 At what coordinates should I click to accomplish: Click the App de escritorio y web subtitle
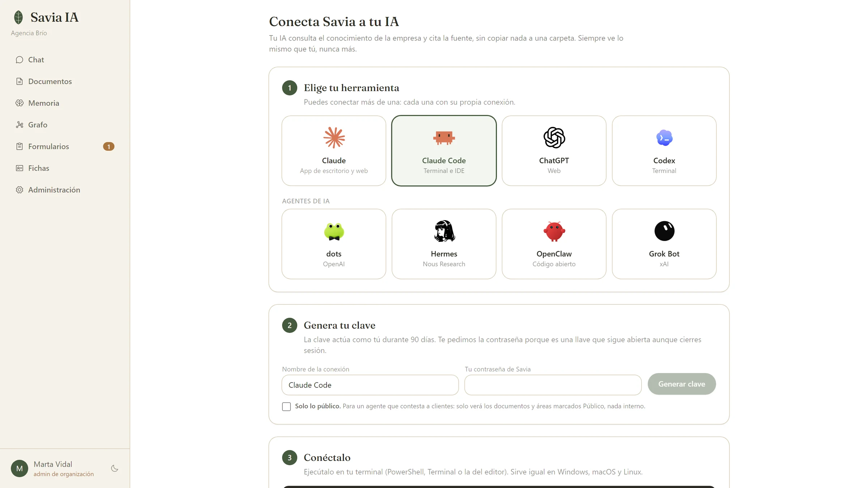(334, 171)
